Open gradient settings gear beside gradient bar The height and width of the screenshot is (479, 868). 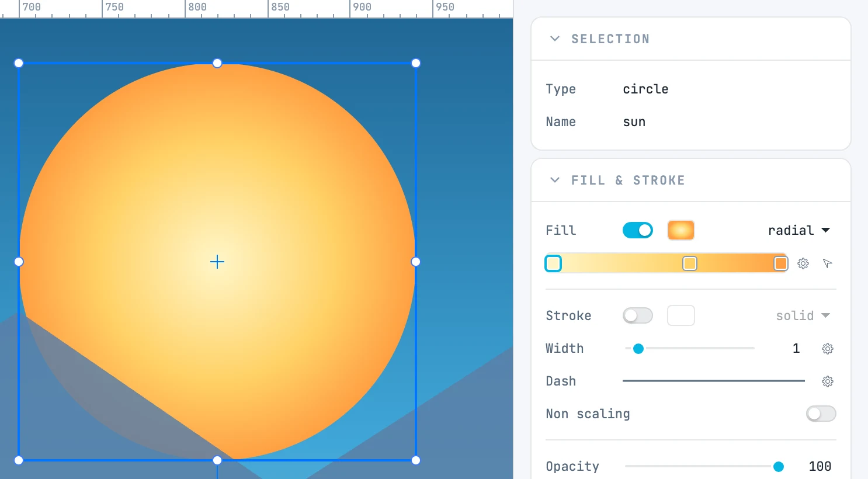(x=803, y=263)
